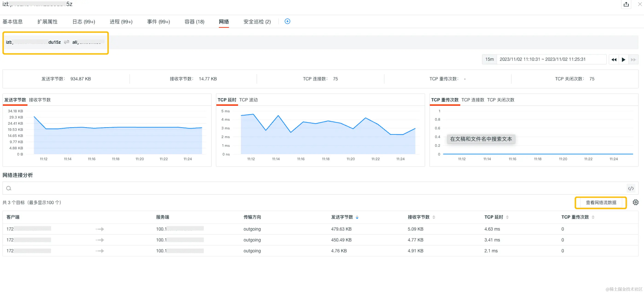Image resolution: width=644 pixels, height=293 pixels.
Task: Click the share/export icon at top right
Action: [x=626, y=4]
